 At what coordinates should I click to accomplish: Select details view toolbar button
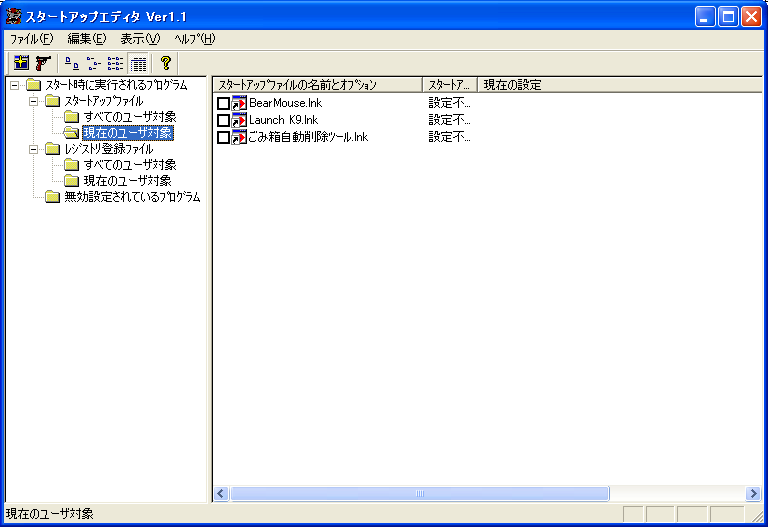[x=138, y=62]
